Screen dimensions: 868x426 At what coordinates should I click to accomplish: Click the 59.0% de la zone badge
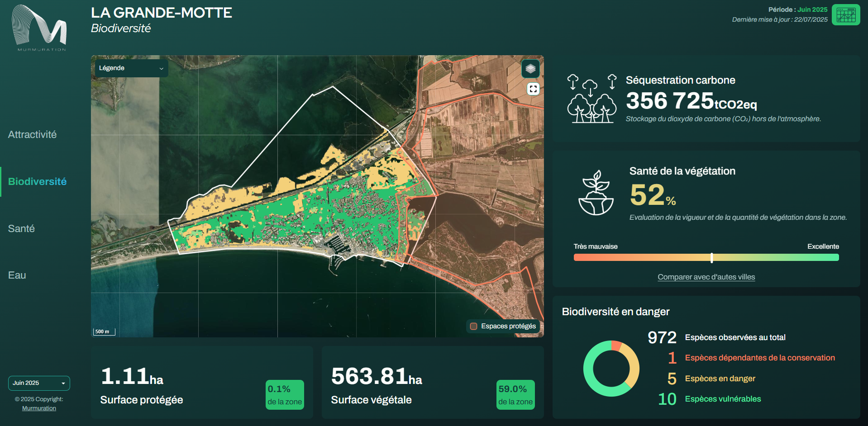[515, 395]
